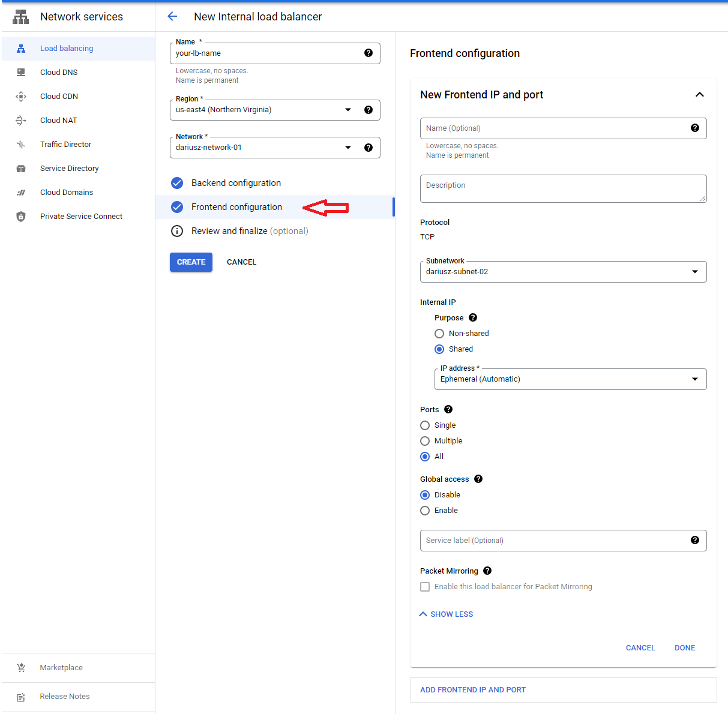
Task: Open help icon in Service label field
Action: [695, 540]
